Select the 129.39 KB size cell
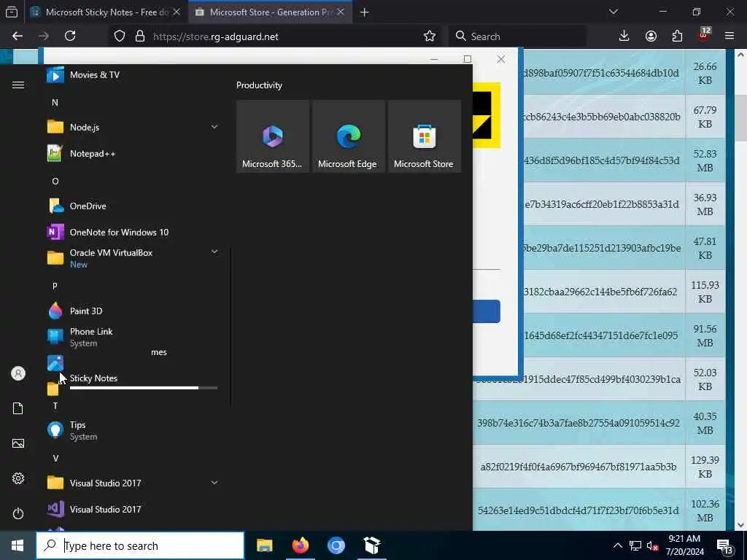The width and height of the screenshot is (747, 560). (x=705, y=467)
